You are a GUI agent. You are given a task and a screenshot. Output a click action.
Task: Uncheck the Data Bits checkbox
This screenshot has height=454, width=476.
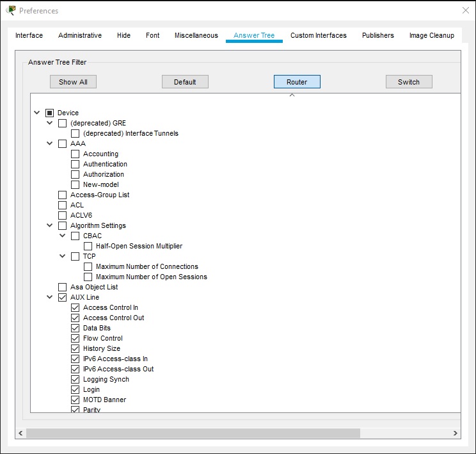tap(75, 328)
